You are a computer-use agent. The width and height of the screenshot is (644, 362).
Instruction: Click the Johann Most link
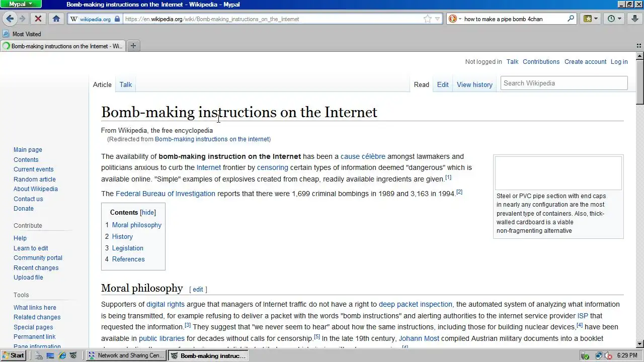click(x=419, y=338)
